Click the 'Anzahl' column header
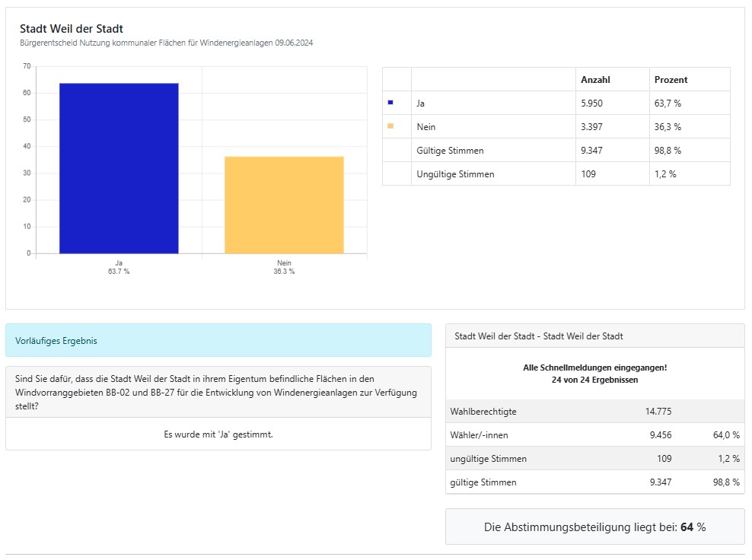Image resolution: width=752 pixels, height=560 pixels. 595,80
